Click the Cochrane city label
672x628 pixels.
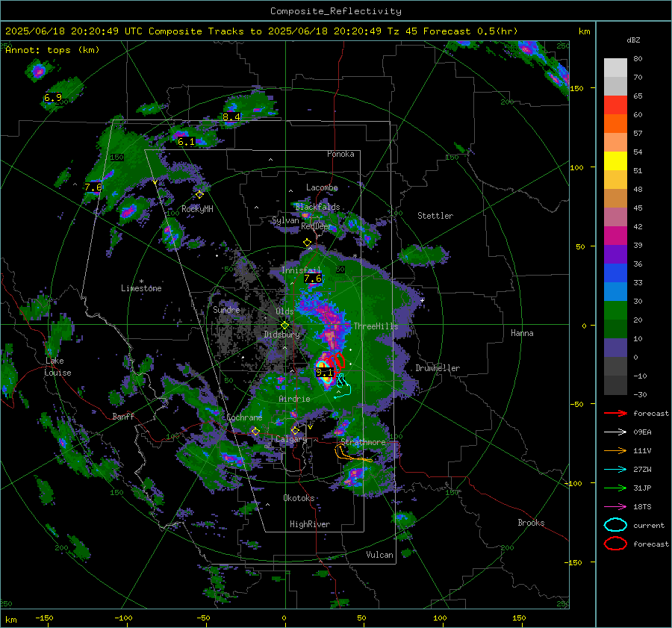coord(244,417)
